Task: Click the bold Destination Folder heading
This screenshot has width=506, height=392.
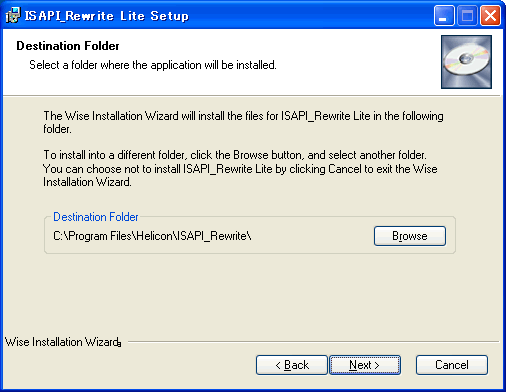Action: pyautogui.click(x=68, y=46)
